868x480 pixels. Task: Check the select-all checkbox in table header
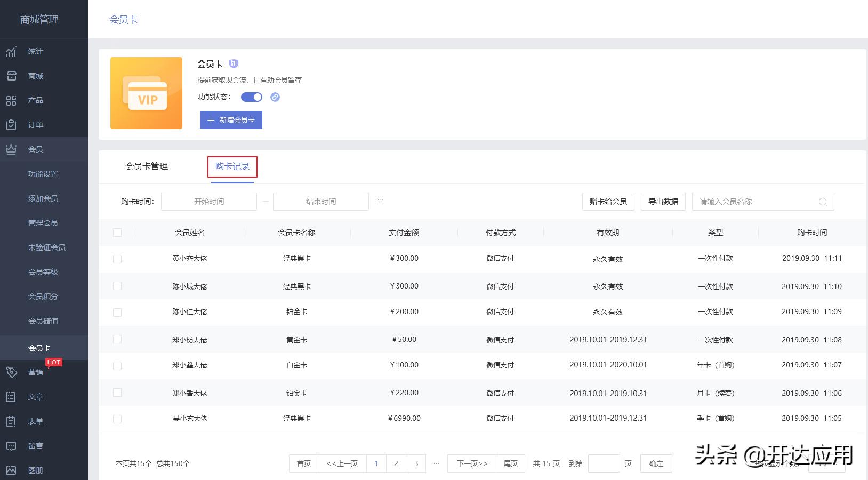click(x=117, y=232)
